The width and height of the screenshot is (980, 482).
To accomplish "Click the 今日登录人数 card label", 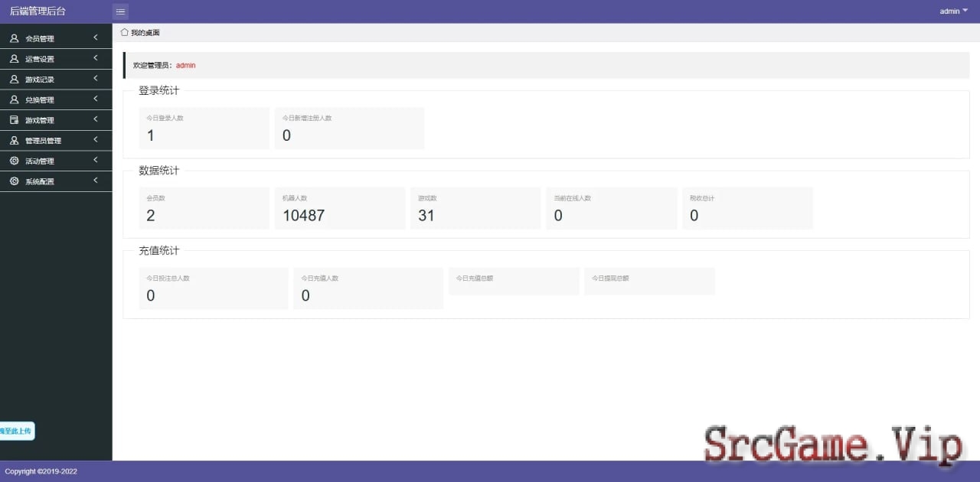I will pos(165,118).
